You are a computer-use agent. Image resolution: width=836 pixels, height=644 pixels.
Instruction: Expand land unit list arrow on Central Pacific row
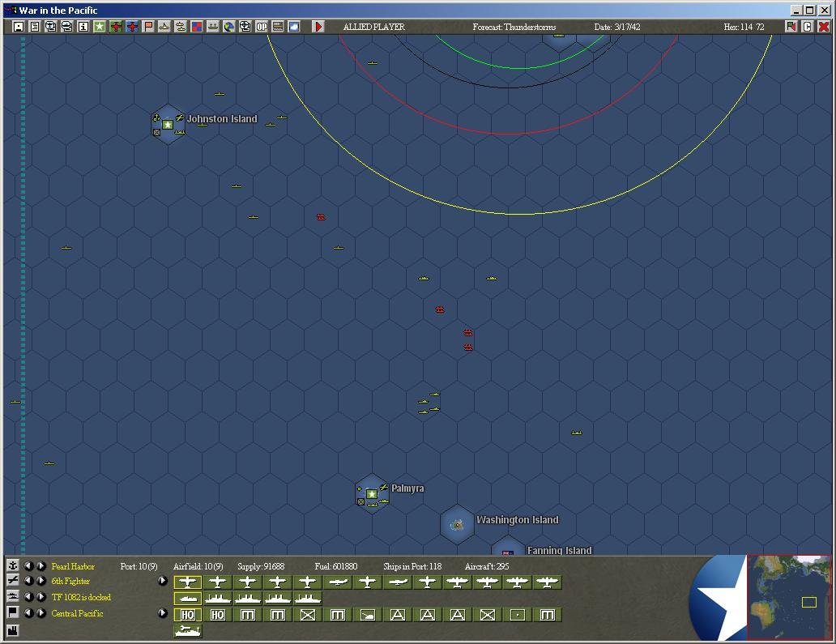[x=163, y=613]
